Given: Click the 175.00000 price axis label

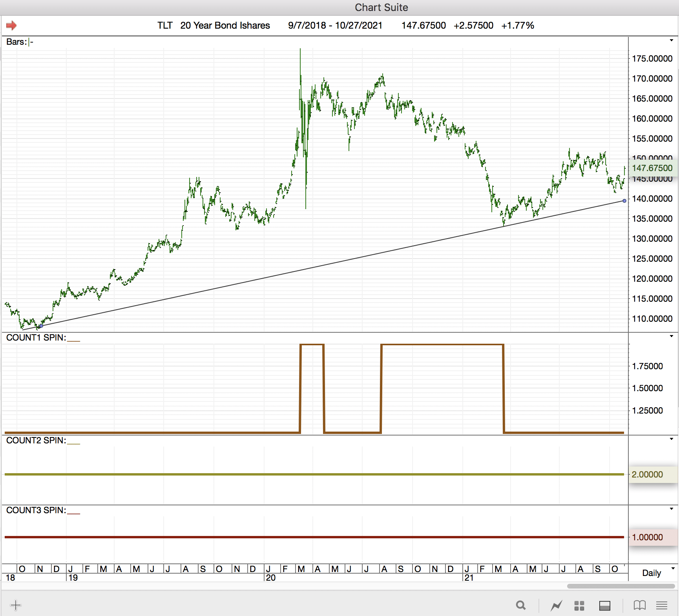Looking at the screenshot, I should [x=652, y=58].
